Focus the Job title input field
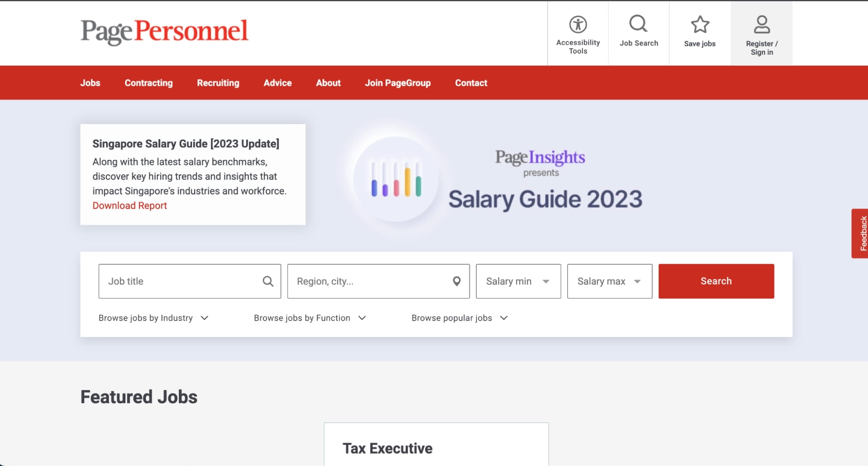This screenshot has height=466, width=868. coord(190,281)
